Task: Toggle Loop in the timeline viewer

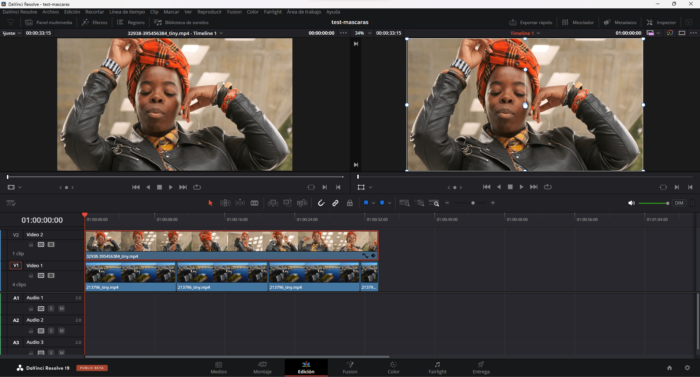Action: (x=548, y=187)
